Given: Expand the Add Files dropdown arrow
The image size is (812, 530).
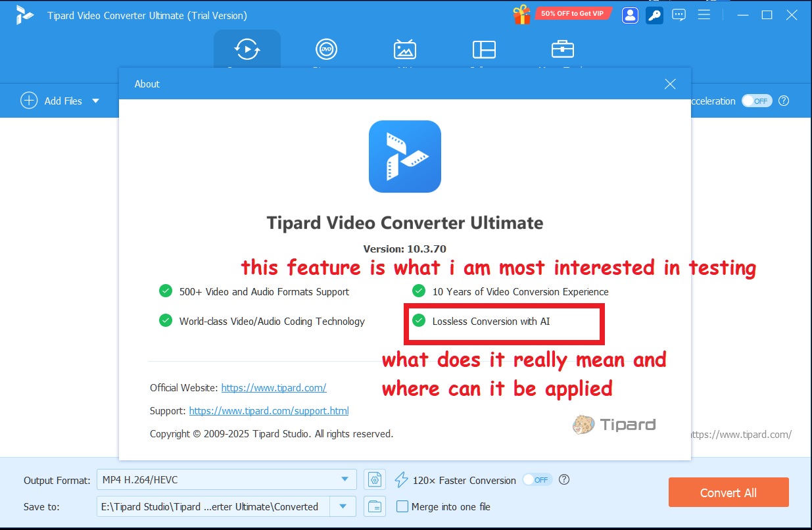Looking at the screenshot, I should pyautogui.click(x=95, y=101).
